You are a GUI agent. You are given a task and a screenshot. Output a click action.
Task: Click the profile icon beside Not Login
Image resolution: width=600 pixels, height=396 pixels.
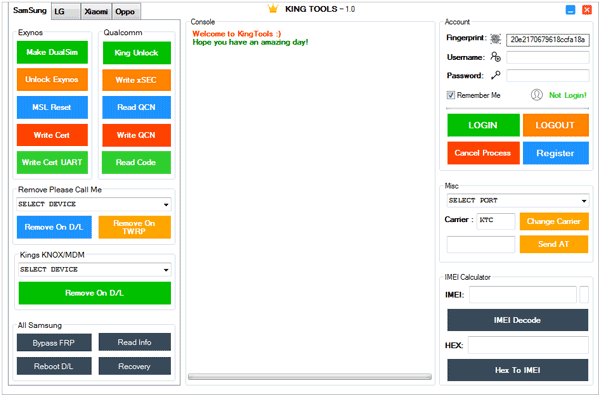(x=536, y=95)
